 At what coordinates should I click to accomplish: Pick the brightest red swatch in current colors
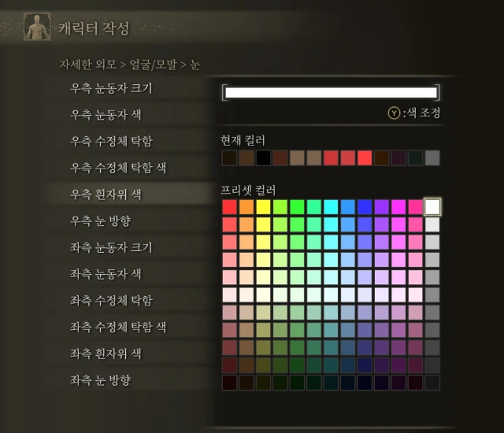pos(365,158)
